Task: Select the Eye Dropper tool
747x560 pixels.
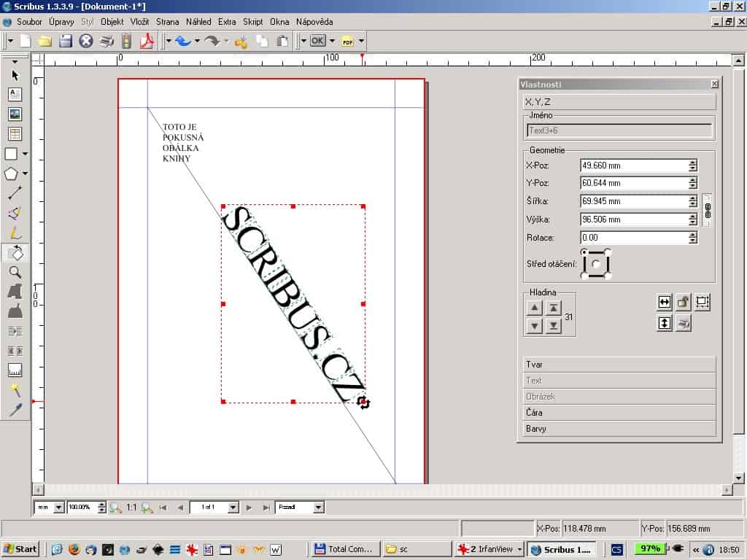Action: coord(15,410)
